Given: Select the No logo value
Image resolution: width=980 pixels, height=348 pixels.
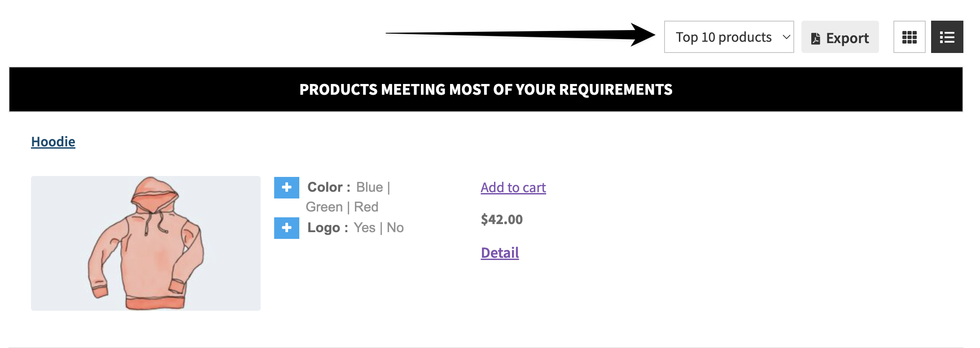Looking at the screenshot, I should click(395, 228).
